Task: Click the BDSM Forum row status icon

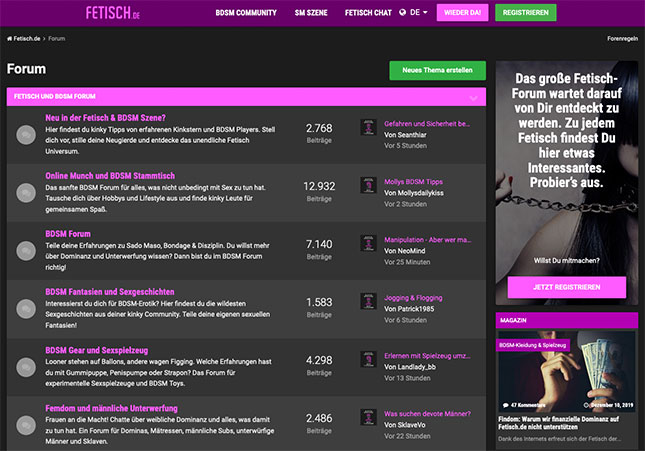Action: [26, 247]
